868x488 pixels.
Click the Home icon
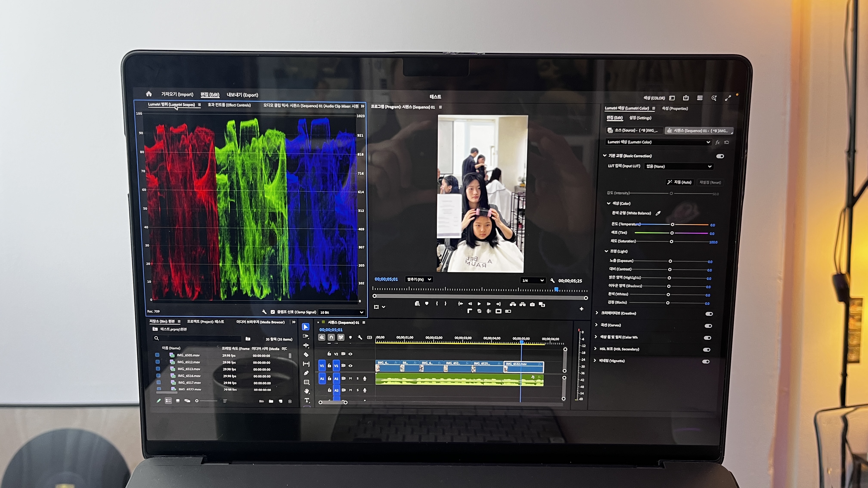pyautogui.click(x=149, y=94)
